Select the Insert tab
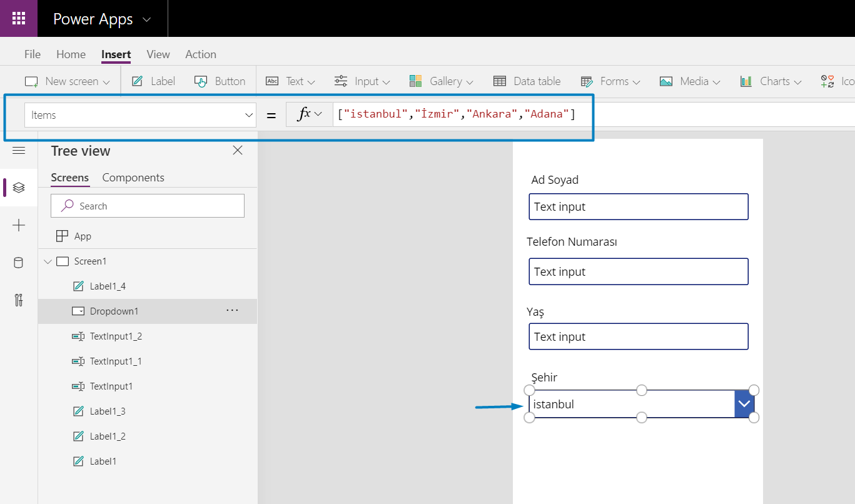The image size is (855, 504). coord(116,54)
